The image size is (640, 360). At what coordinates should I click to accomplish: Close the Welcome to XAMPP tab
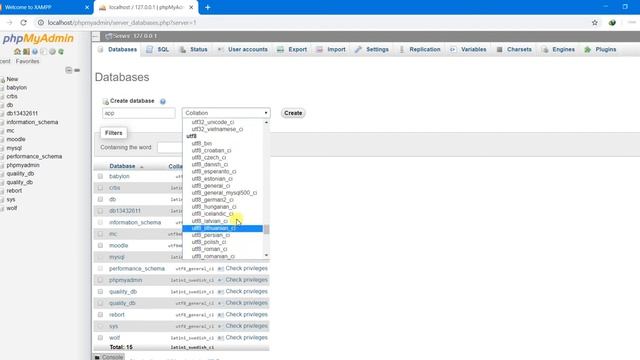(x=87, y=7)
